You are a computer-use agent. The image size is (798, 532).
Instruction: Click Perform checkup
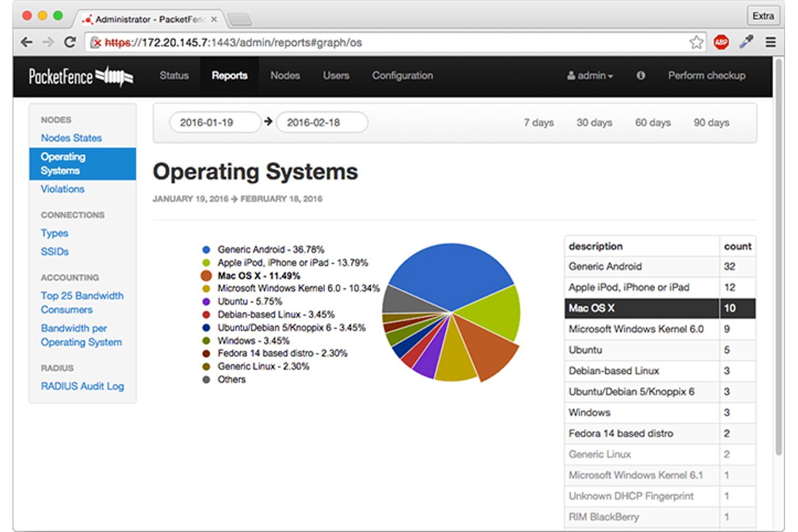[707, 75]
